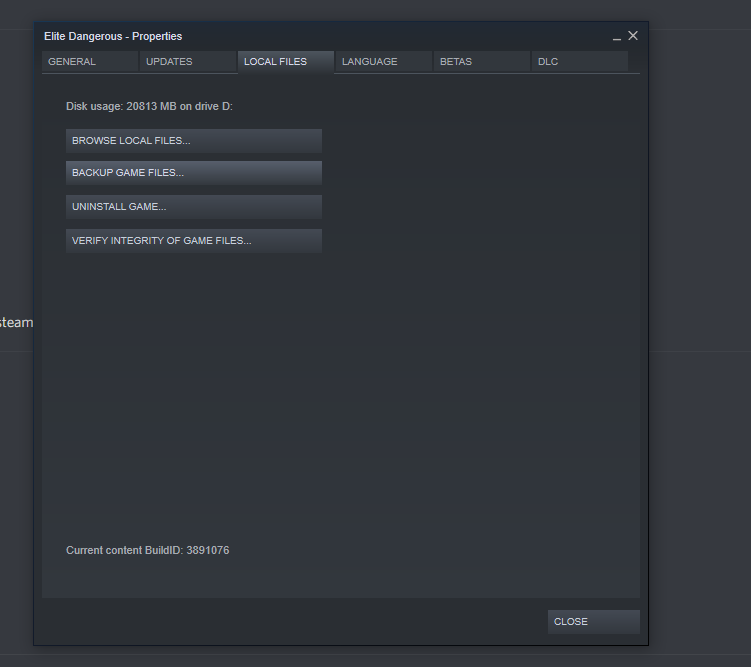
Task: Go to the LANGUAGE tab
Action: pos(384,62)
